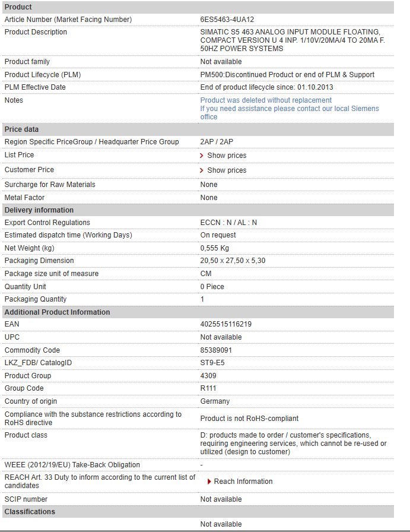Select the Price data section header
The height and width of the screenshot is (532, 410).
click(198, 129)
